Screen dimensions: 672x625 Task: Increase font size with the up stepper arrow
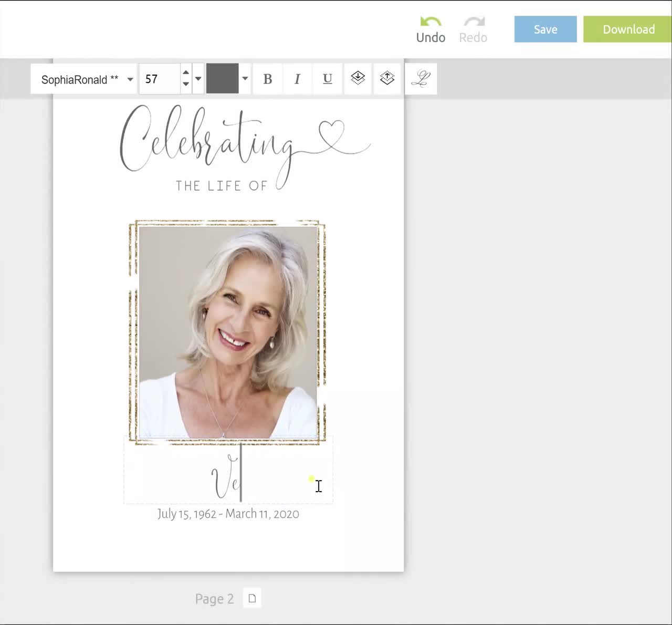[186, 72]
